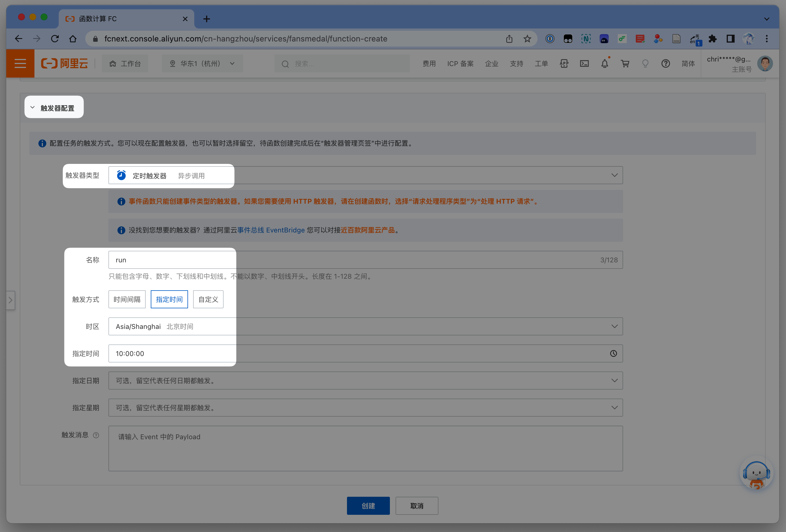The image size is (786, 532).
Task: Open the 事件总线 EventBridge link
Action: pos(271,230)
